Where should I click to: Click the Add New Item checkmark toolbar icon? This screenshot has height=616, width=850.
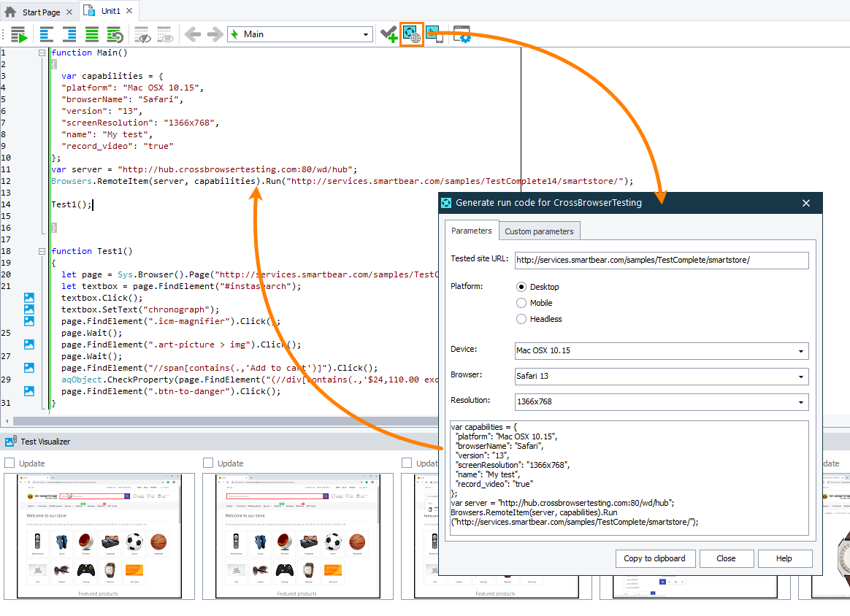point(388,34)
